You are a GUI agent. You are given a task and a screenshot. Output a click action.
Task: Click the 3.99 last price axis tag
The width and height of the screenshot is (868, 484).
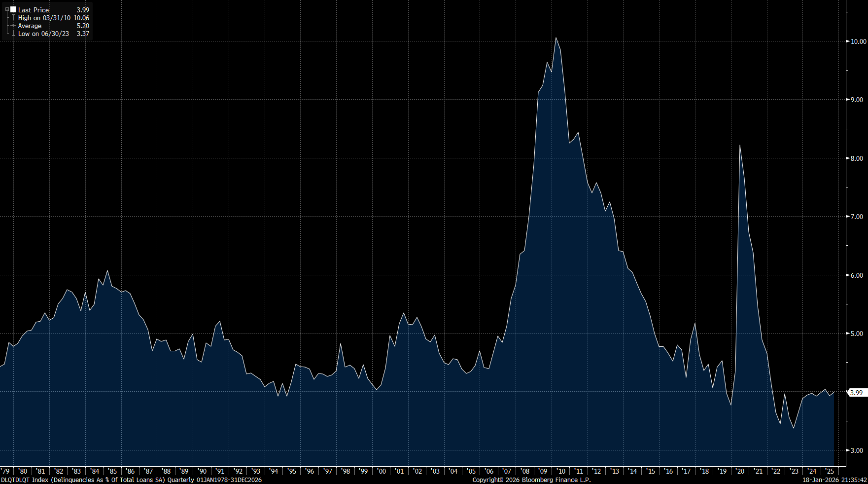point(856,393)
